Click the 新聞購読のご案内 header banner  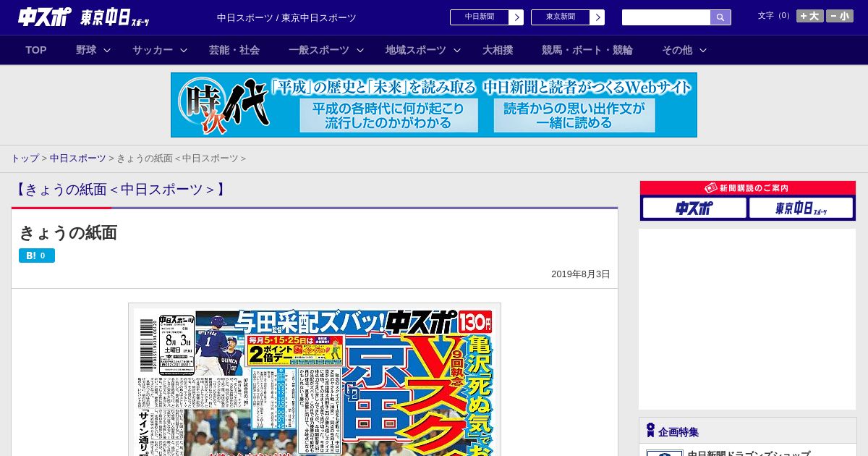[x=748, y=188]
